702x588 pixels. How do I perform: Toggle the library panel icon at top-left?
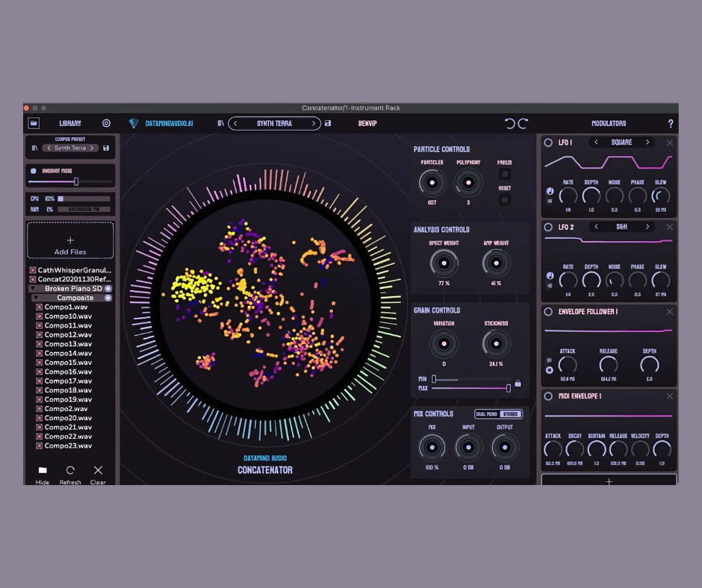click(x=34, y=123)
